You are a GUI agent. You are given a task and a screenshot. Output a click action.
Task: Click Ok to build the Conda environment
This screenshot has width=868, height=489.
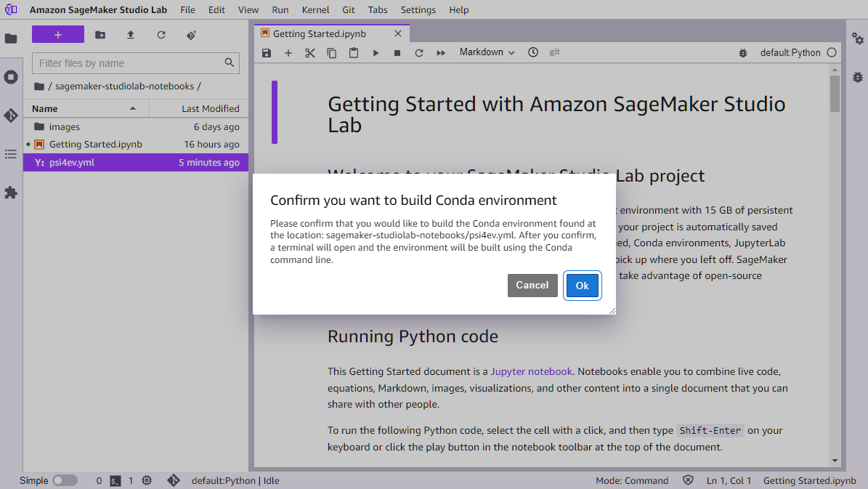click(x=582, y=285)
